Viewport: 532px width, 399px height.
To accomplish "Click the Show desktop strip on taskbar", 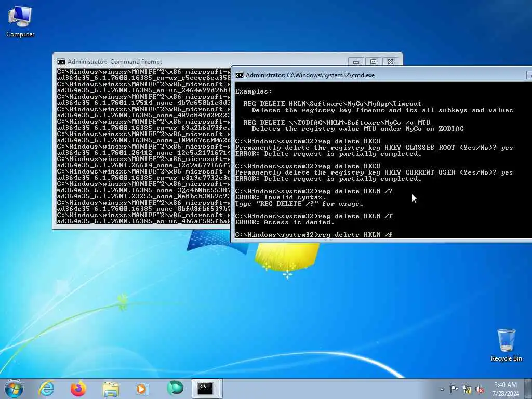I will point(529,389).
